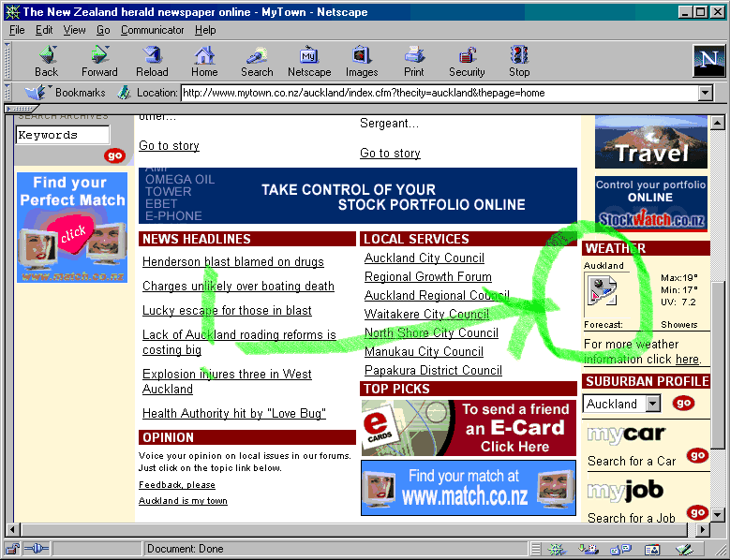The width and height of the screenshot is (730, 560).
Task: Open the Search toolbar icon
Action: [x=257, y=61]
